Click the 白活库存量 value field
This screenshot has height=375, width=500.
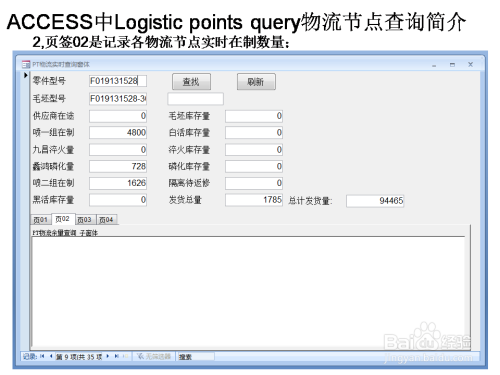point(254,133)
